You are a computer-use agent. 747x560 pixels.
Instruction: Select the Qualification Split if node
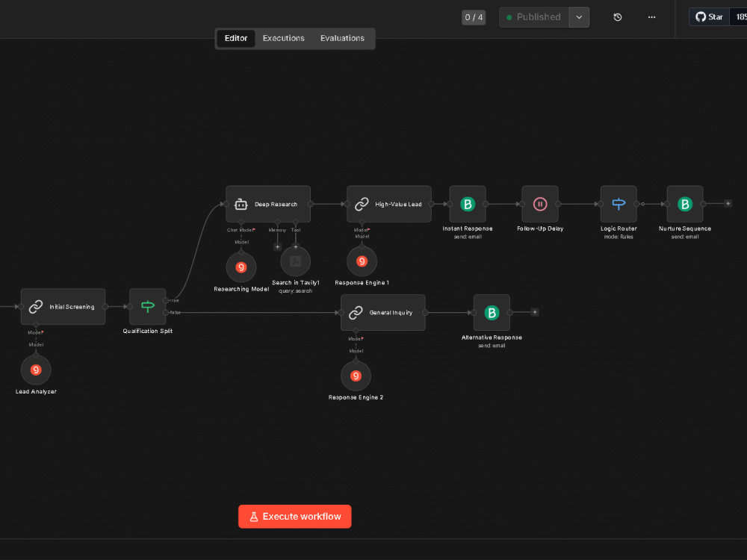[x=148, y=307]
